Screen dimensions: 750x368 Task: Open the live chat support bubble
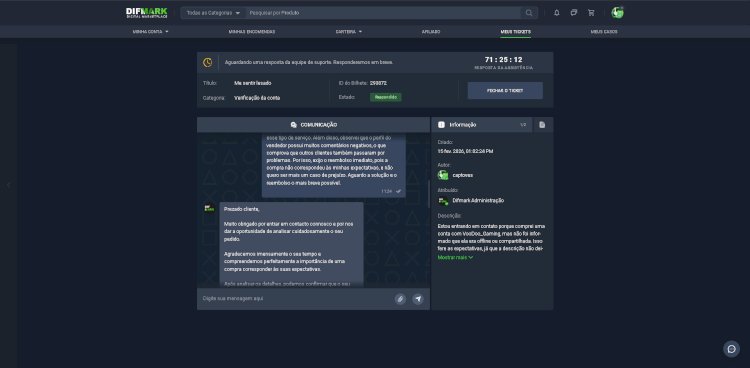point(731,349)
